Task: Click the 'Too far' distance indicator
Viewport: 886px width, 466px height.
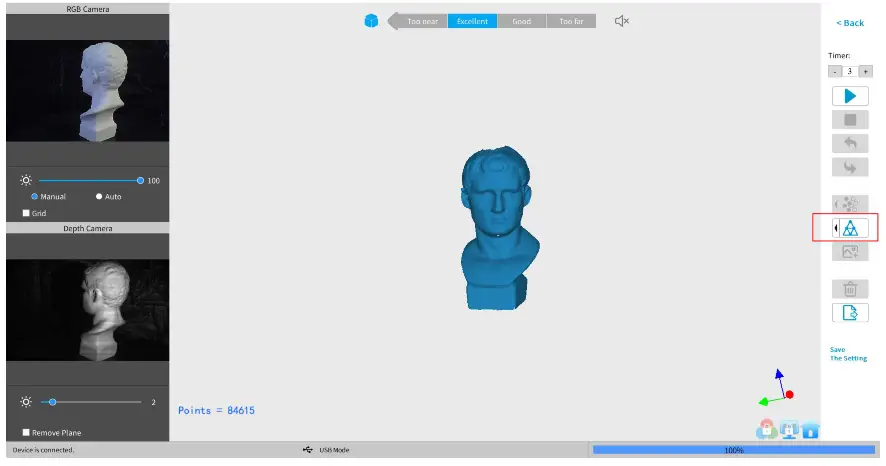Action: click(x=571, y=21)
